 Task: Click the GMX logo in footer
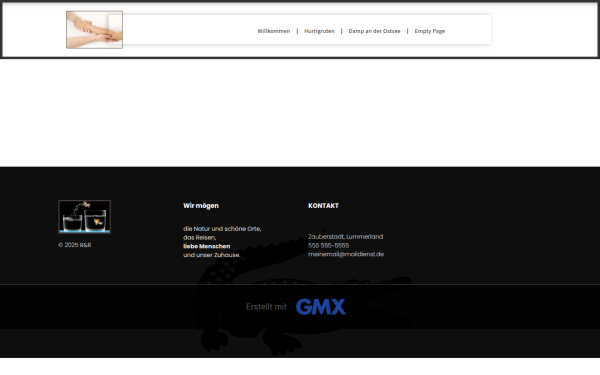321,307
